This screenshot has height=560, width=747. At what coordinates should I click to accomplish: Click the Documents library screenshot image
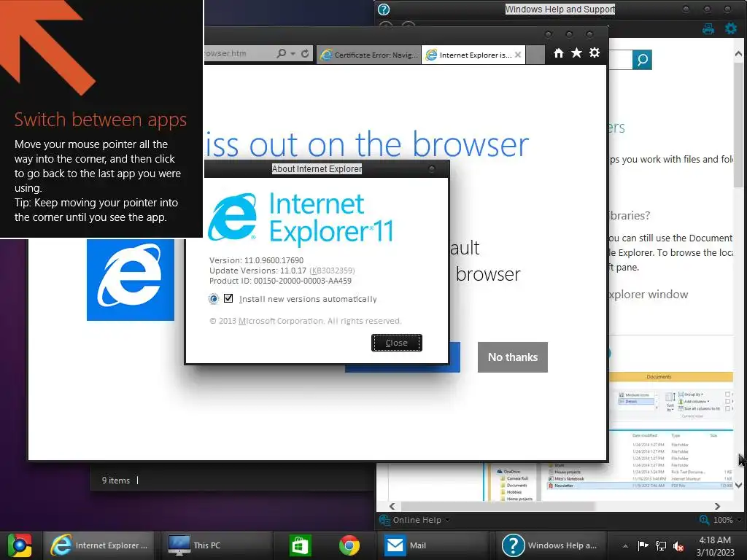point(671,436)
